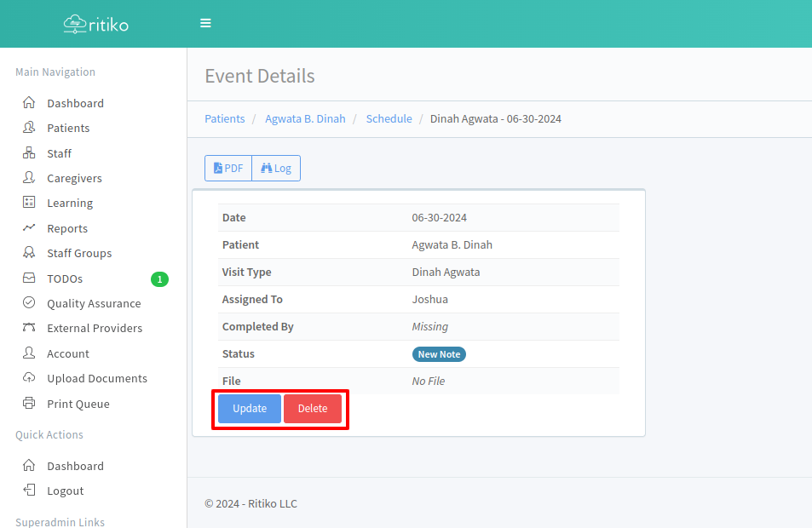Export event as PDF

pyautogui.click(x=228, y=169)
